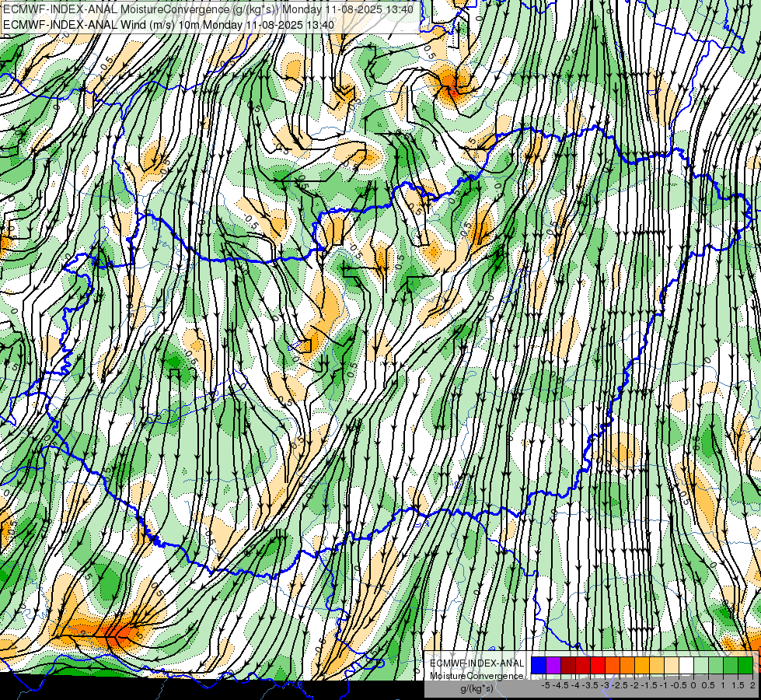Pick the dark maroon swatch between -4.5 and -4
The image size is (761, 700).
[x=568, y=666]
